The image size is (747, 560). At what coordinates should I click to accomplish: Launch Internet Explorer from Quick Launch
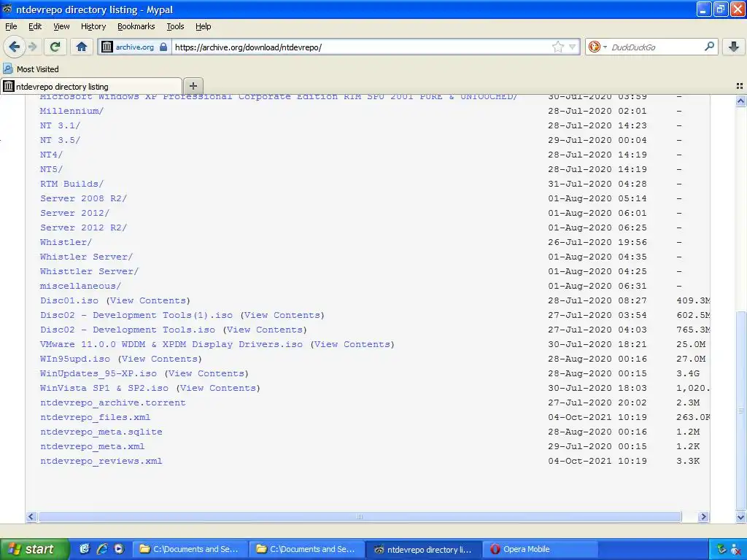click(101, 549)
